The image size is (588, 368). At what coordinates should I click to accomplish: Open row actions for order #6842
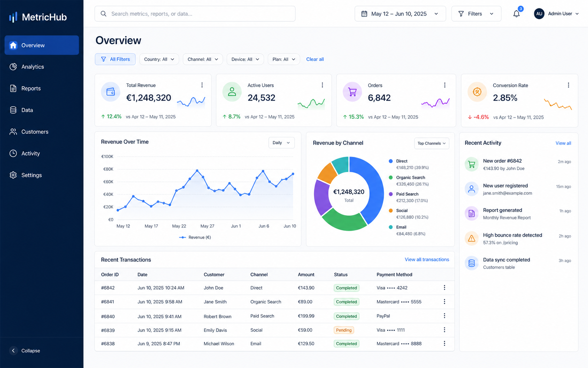(x=445, y=287)
